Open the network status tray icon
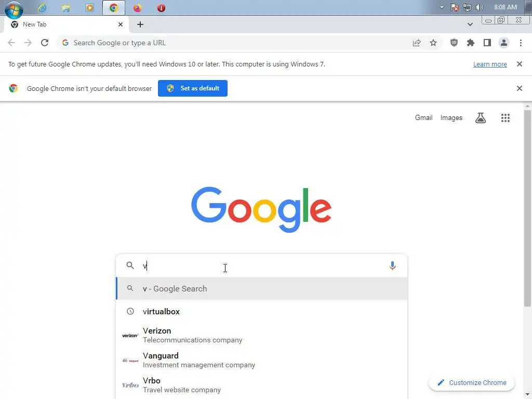 [467, 7]
